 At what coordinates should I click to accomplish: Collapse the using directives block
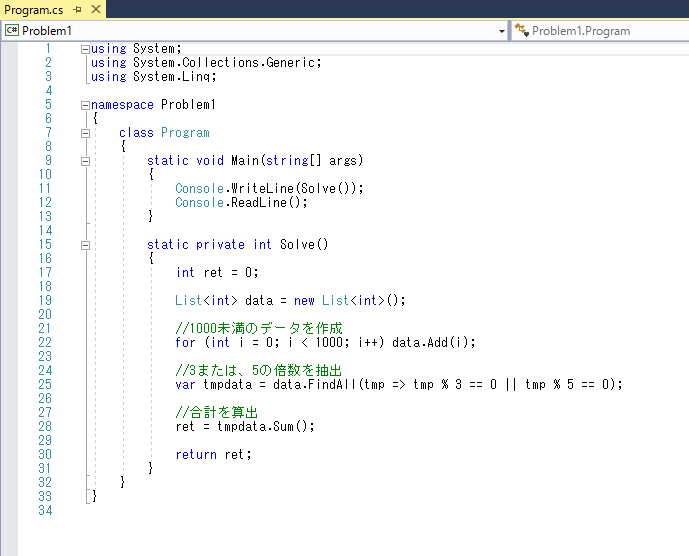coord(85,49)
